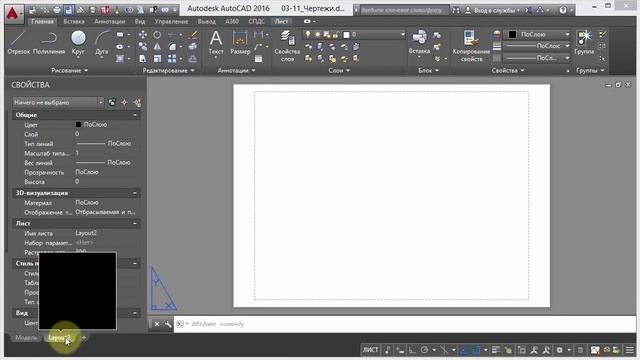Screen dimensions: 640x360
Task: Select the Отрезок line tool
Action: click(x=18, y=43)
